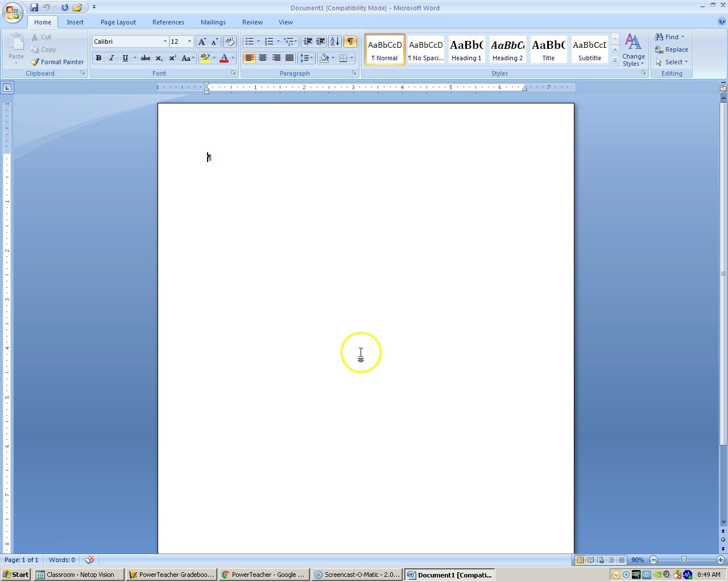Toggle italic formatting
The image size is (728, 582).
[111, 57]
